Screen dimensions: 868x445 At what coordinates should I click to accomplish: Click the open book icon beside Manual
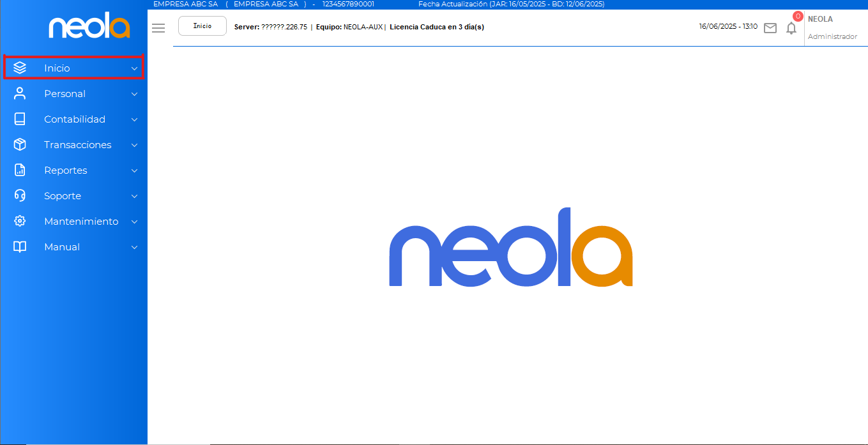pyautogui.click(x=20, y=246)
